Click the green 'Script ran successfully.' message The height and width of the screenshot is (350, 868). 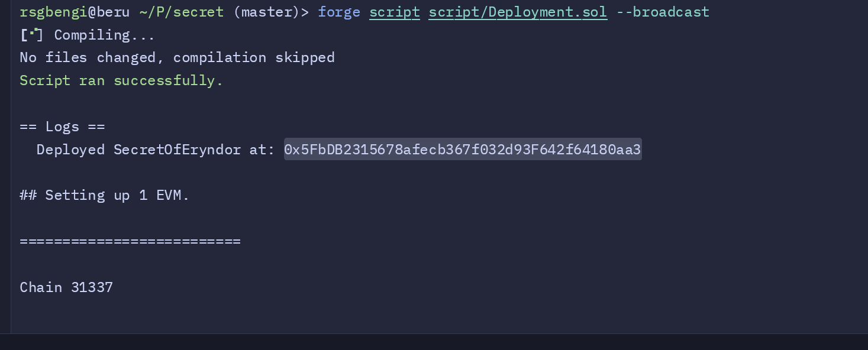click(x=121, y=80)
